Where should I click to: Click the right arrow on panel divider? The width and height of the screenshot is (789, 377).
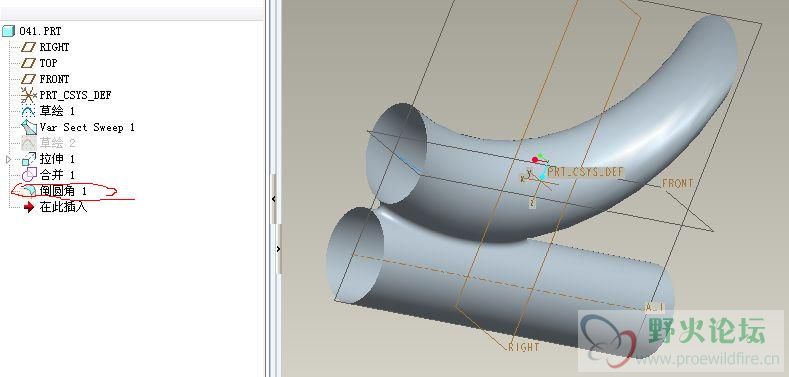[278, 248]
